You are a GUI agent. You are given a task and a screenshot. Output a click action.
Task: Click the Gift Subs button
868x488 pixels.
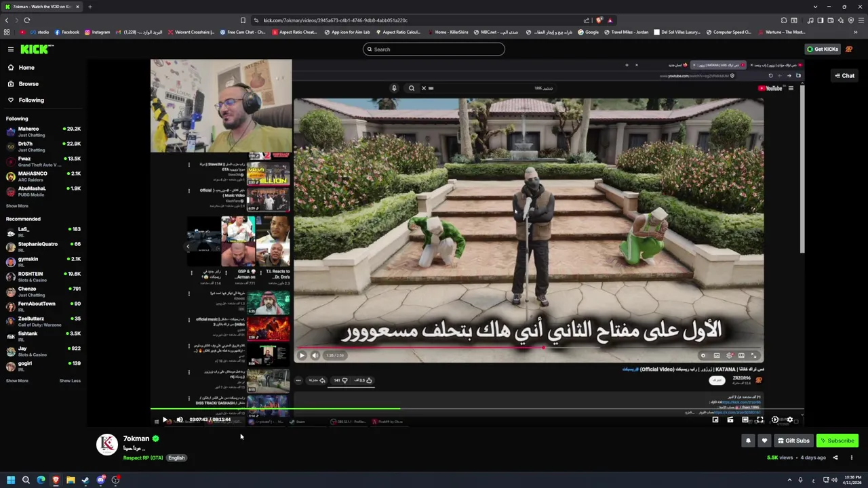[793, 441]
